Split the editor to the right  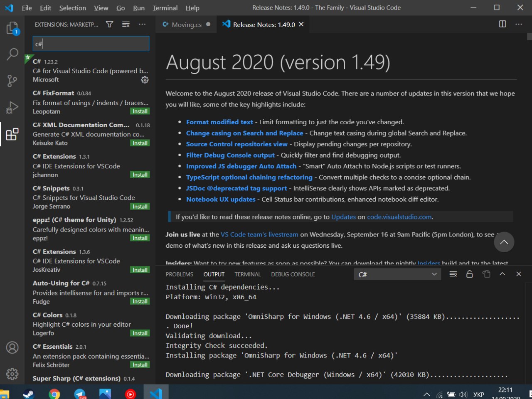502,24
